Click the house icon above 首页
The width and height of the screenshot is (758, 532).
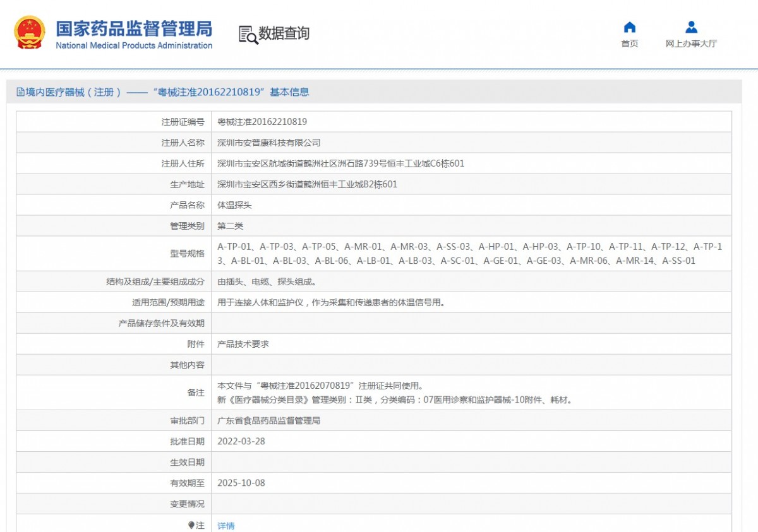pos(629,27)
